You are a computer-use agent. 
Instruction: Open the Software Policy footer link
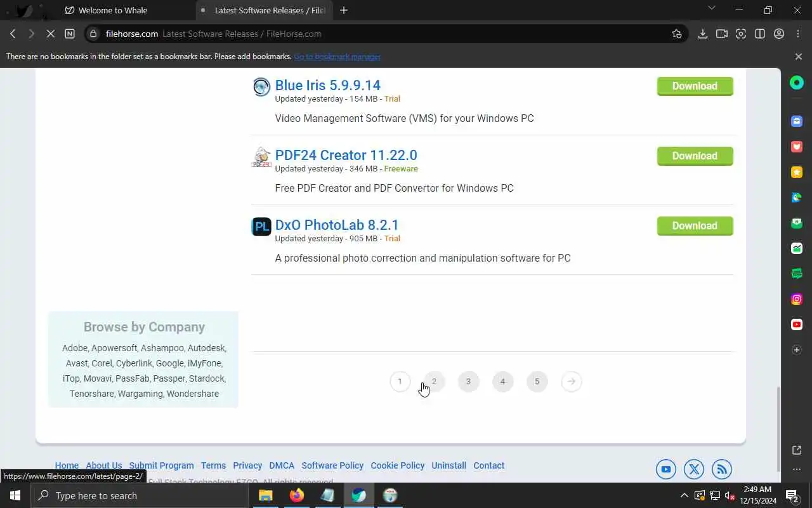click(332, 465)
